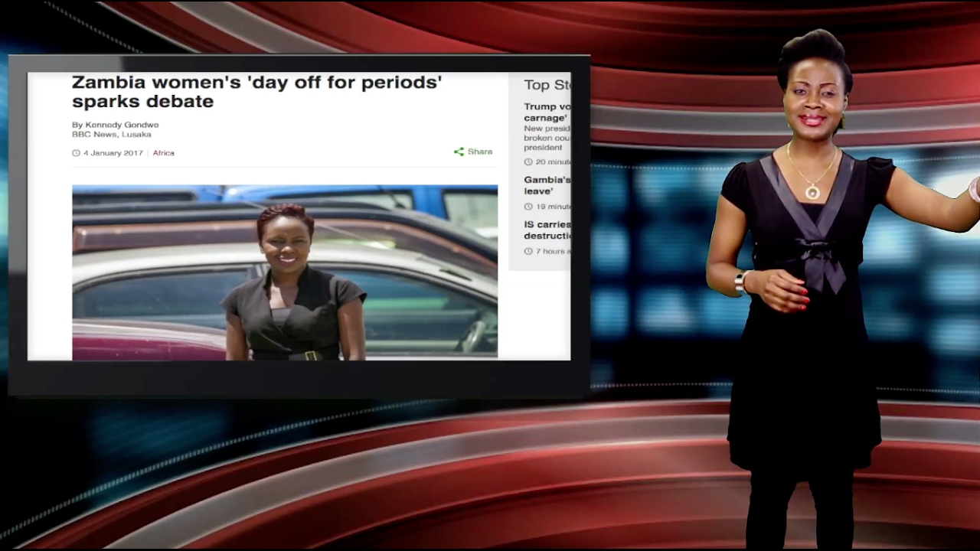Click the 'Top St...' sidebar heading
980x551 pixels.
coord(547,84)
